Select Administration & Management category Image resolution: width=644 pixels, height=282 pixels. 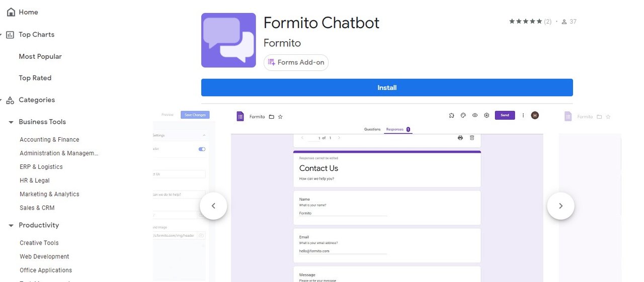coord(59,153)
